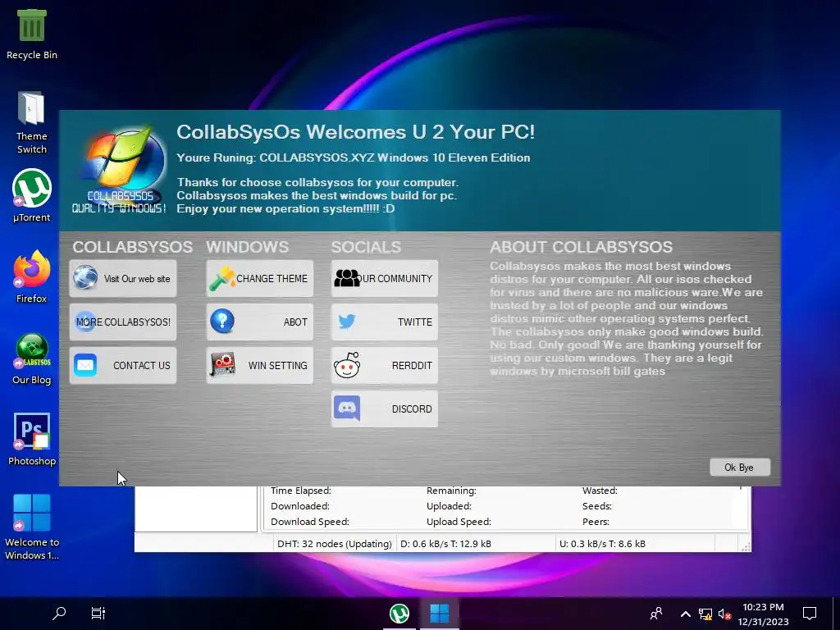Image resolution: width=840 pixels, height=630 pixels.
Task: Open the Theme Switch desktop icon
Action: click(x=32, y=123)
